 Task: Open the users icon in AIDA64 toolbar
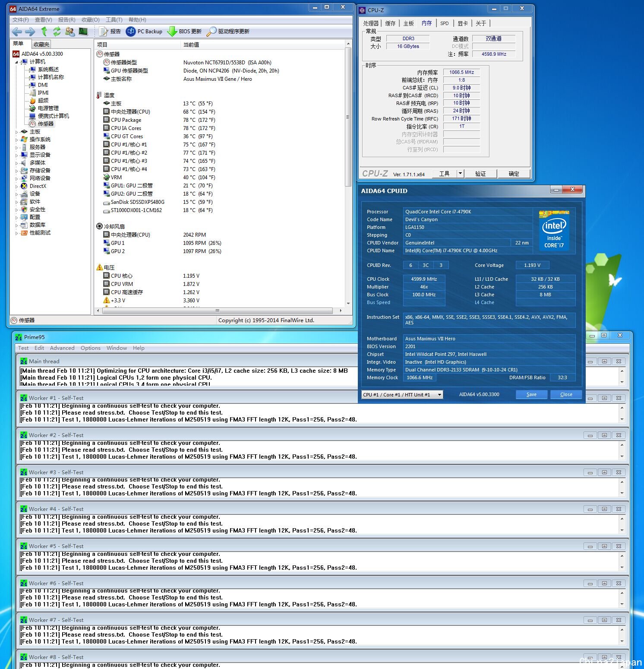pos(69,31)
